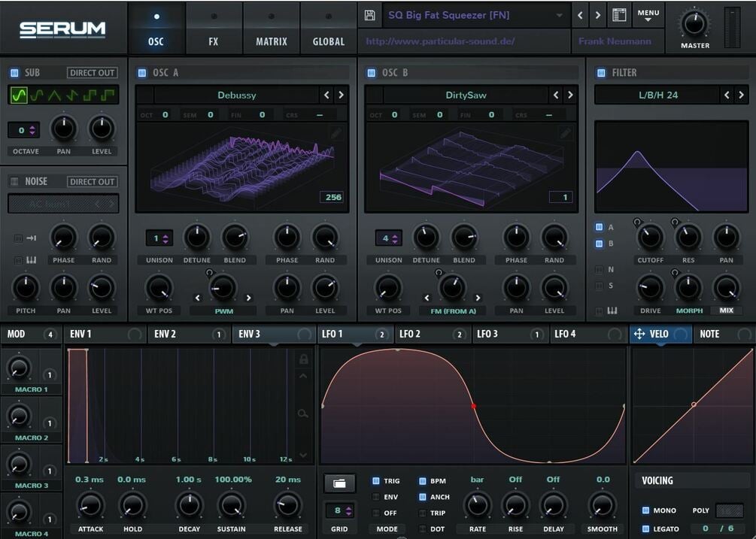The height and width of the screenshot is (539, 756).
Task: Open OSC A wavetable editor pencil
Action: (336, 133)
